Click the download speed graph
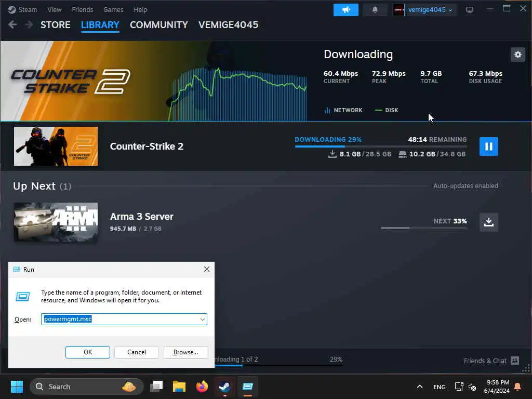Viewport: 532px width, 399px height. coord(237,94)
